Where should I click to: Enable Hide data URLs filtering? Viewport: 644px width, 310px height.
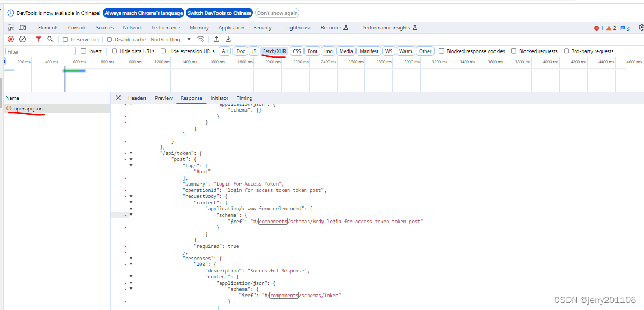point(114,50)
